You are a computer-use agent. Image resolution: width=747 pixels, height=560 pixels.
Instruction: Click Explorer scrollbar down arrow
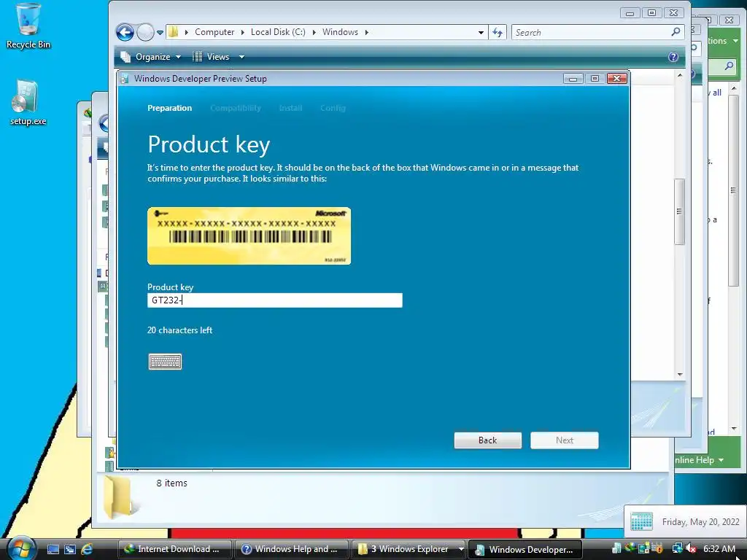point(680,375)
